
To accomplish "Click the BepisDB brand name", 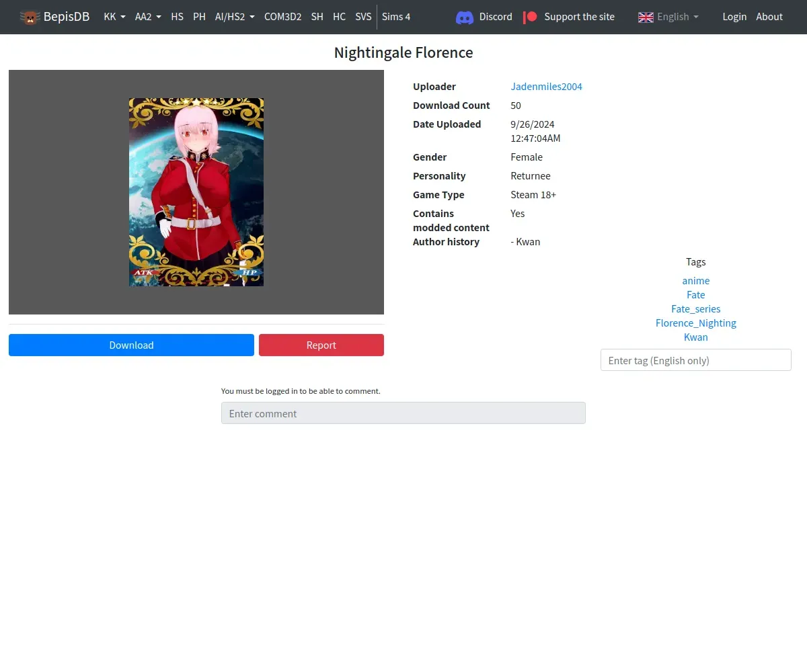I will [67, 17].
